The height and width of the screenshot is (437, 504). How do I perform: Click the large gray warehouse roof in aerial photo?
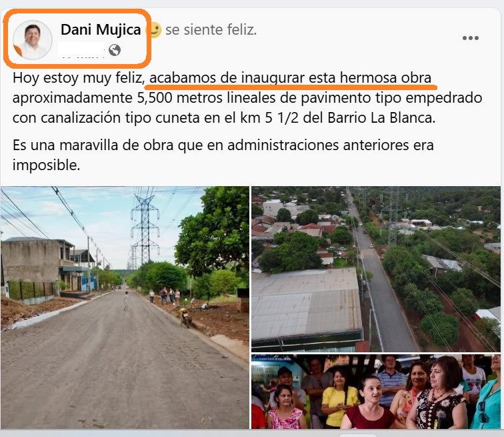pyautogui.click(x=306, y=305)
